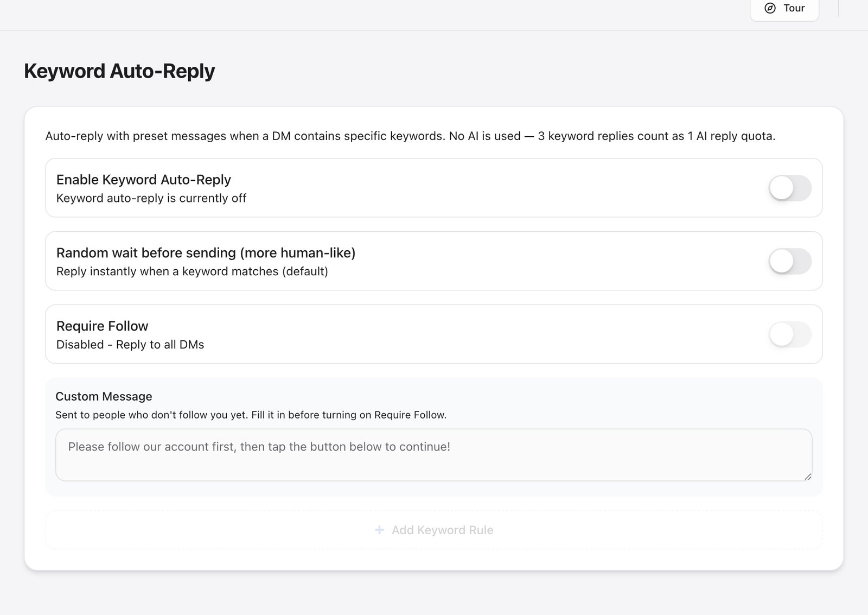Click into the Custom Message text area
The height and width of the screenshot is (615, 868).
(x=433, y=455)
